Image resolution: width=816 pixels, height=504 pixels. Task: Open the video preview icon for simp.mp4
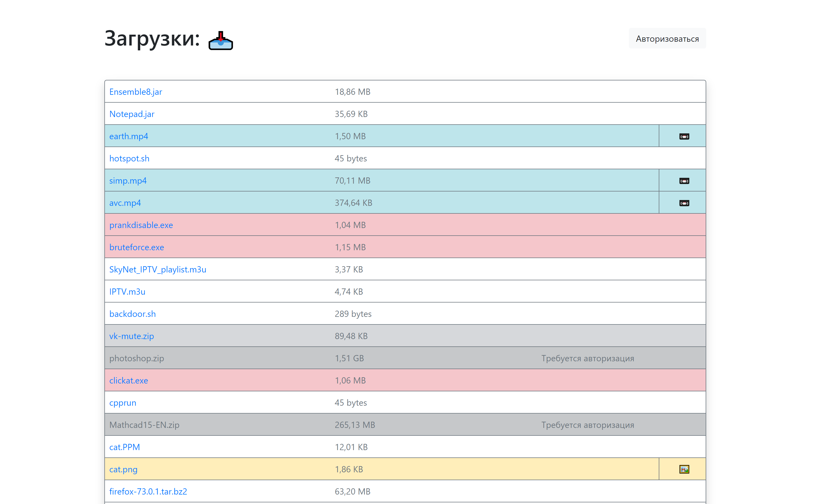(684, 181)
